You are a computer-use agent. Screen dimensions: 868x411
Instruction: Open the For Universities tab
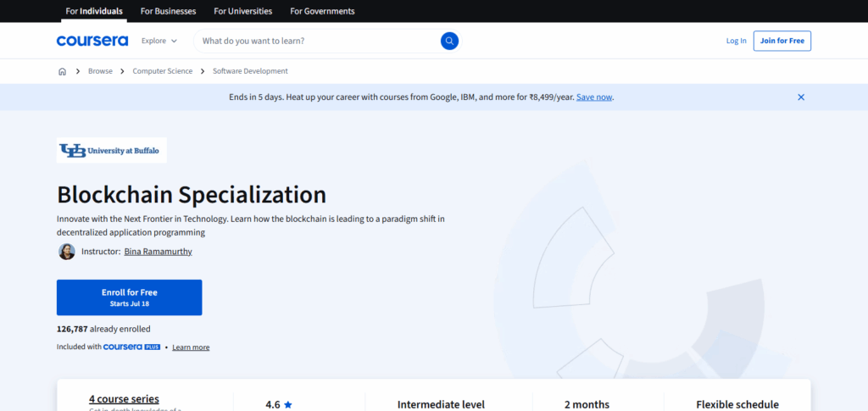click(242, 11)
